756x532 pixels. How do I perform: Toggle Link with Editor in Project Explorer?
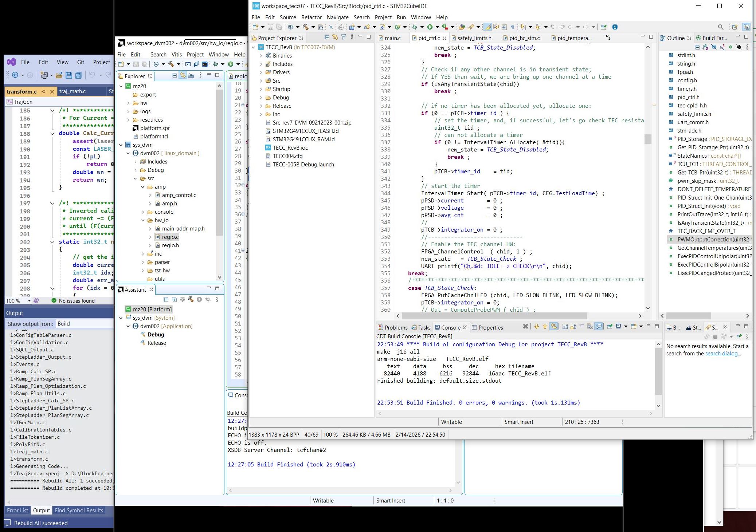[335, 37]
